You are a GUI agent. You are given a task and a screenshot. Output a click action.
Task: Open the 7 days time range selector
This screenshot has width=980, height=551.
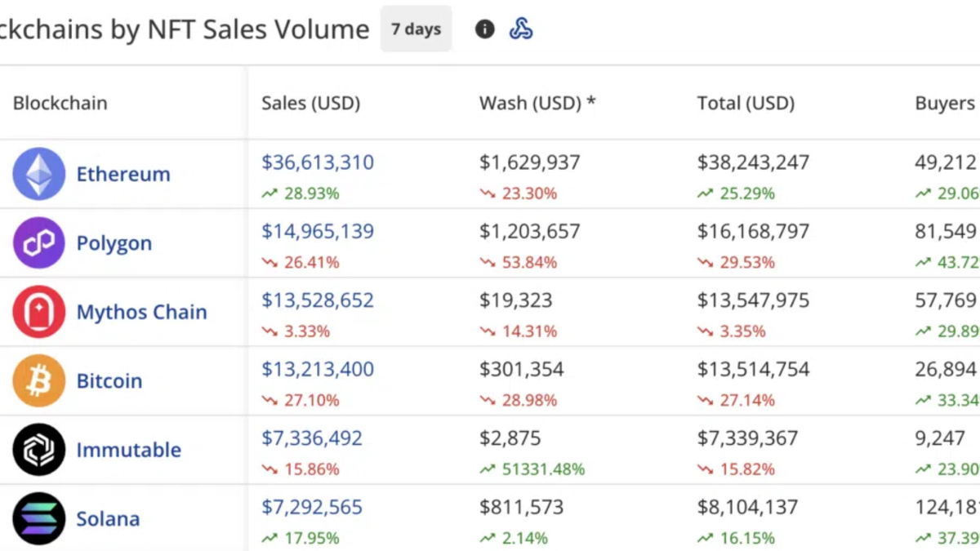[416, 29]
